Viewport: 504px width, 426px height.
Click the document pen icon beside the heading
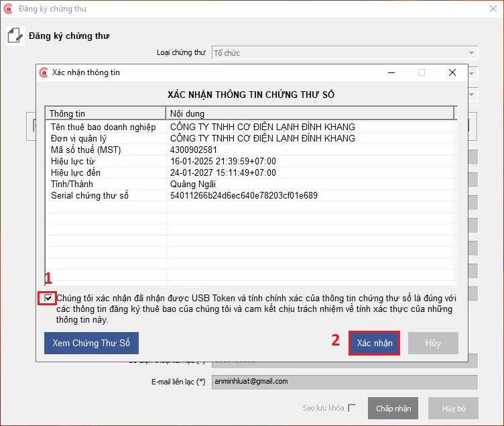[x=15, y=36]
